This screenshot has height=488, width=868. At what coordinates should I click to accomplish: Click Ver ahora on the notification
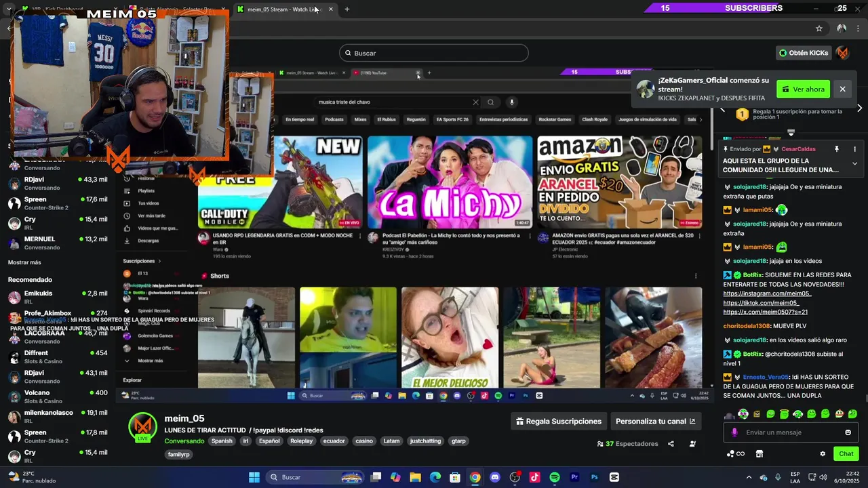pos(803,89)
